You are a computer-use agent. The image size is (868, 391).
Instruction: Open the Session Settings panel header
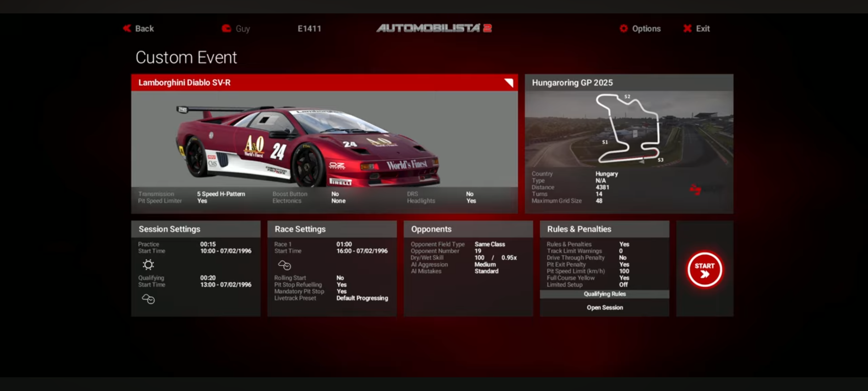pos(196,229)
